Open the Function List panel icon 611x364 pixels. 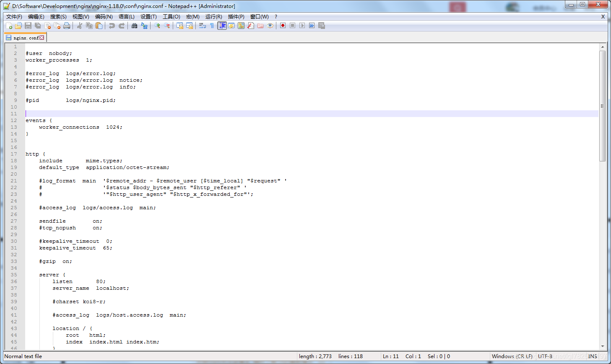pyautogui.click(x=251, y=26)
